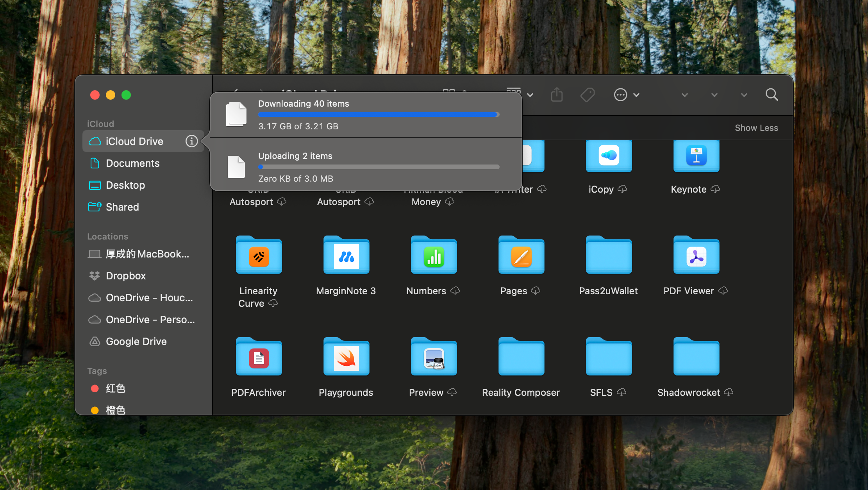Click the Show Less link

coord(756,128)
